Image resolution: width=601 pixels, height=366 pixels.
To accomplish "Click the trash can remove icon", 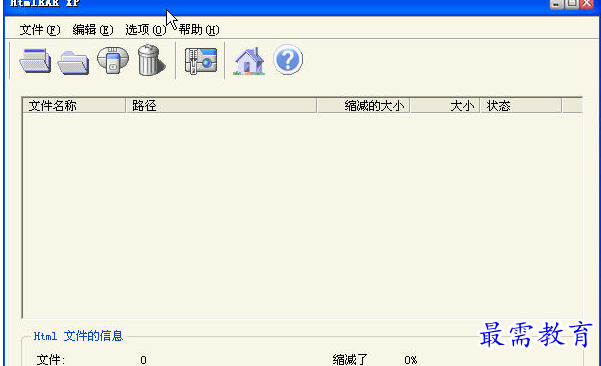I will (151, 60).
